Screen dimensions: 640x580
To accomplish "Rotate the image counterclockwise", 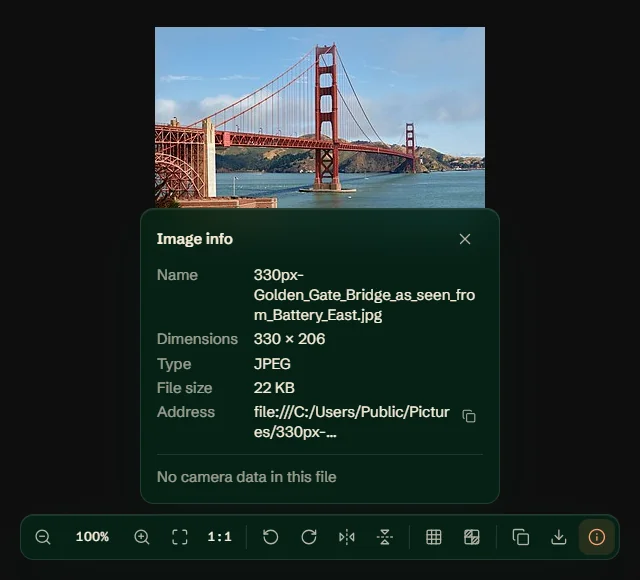I will click(x=271, y=537).
